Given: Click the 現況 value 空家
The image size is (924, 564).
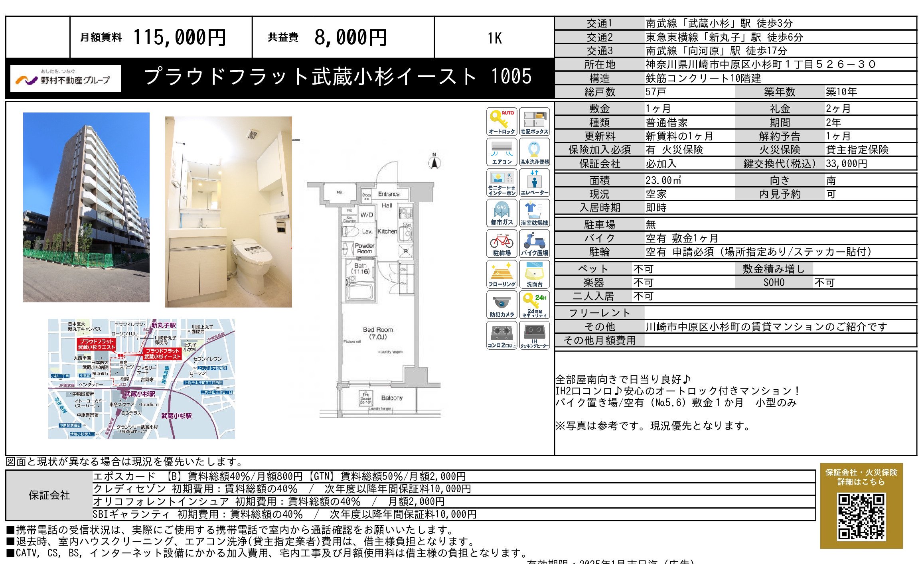Looking at the screenshot, I should tap(656, 194).
